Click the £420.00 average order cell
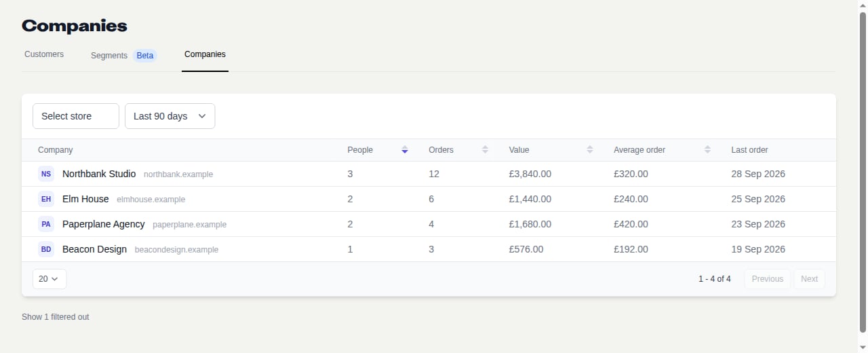The image size is (868, 353). coord(631,224)
